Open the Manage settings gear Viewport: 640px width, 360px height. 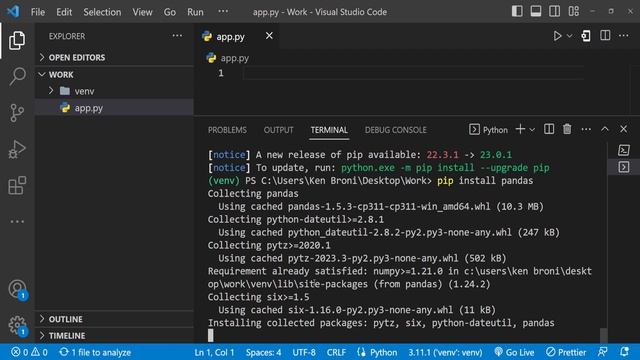pos(17,325)
